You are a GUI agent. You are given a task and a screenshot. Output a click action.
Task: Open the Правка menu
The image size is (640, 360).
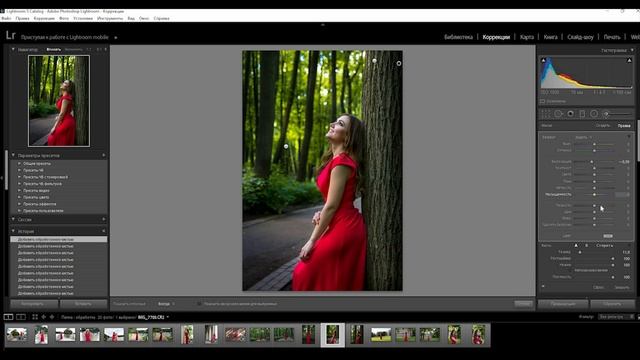pos(22,18)
